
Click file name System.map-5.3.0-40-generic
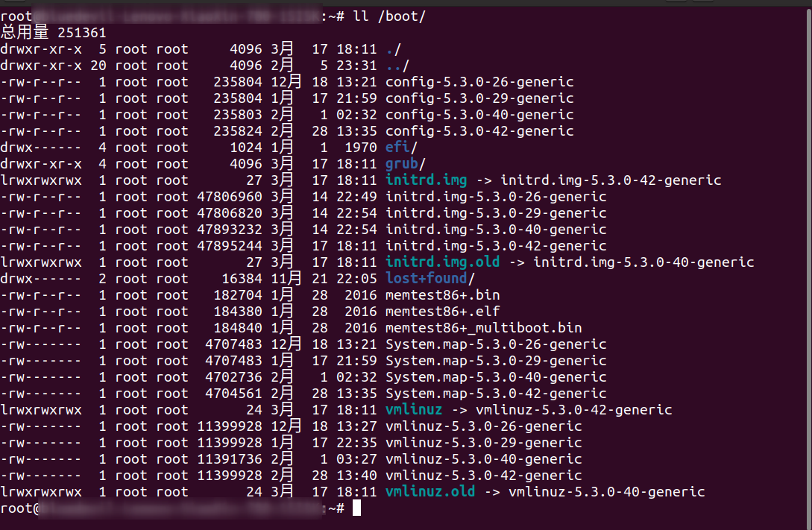click(496, 377)
